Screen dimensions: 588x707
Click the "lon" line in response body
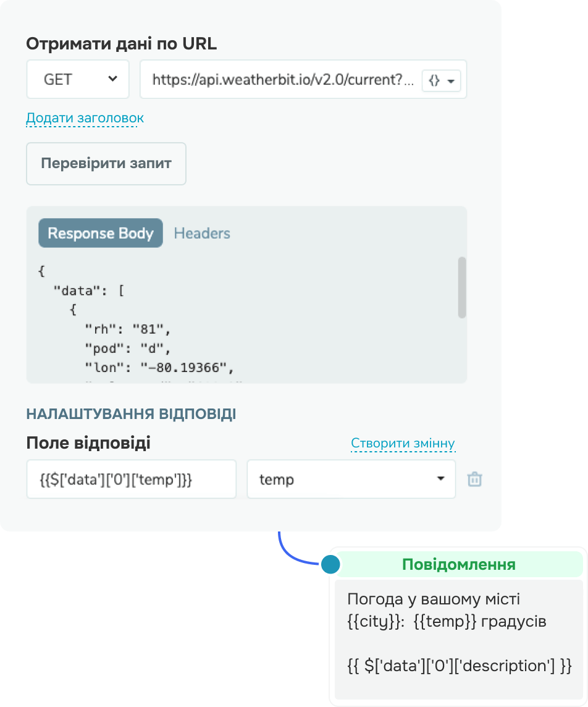tap(159, 368)
